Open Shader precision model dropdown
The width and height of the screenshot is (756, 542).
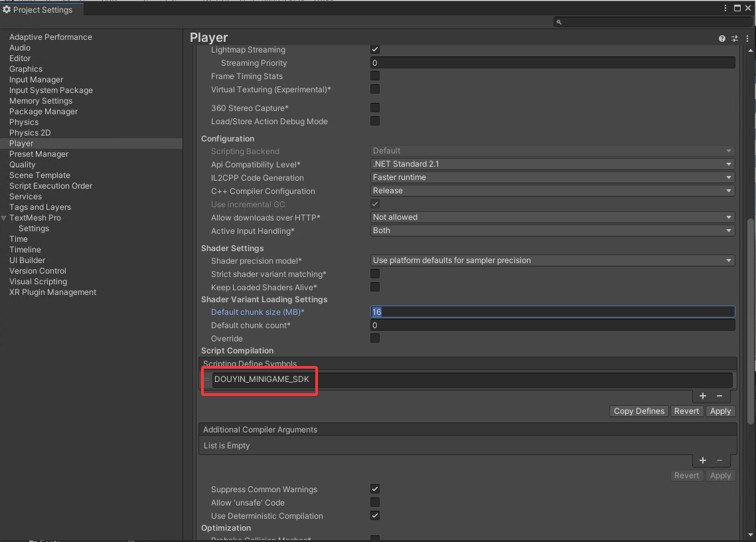552,260
